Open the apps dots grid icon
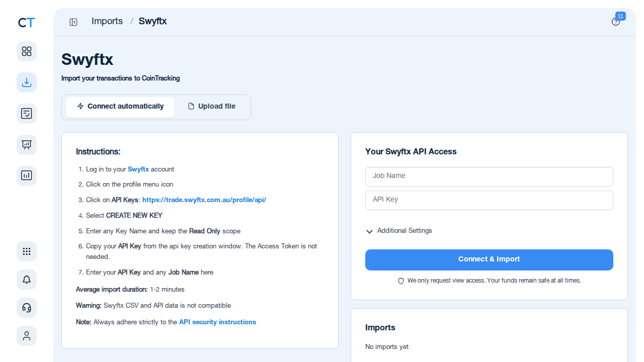 [27, 251]
